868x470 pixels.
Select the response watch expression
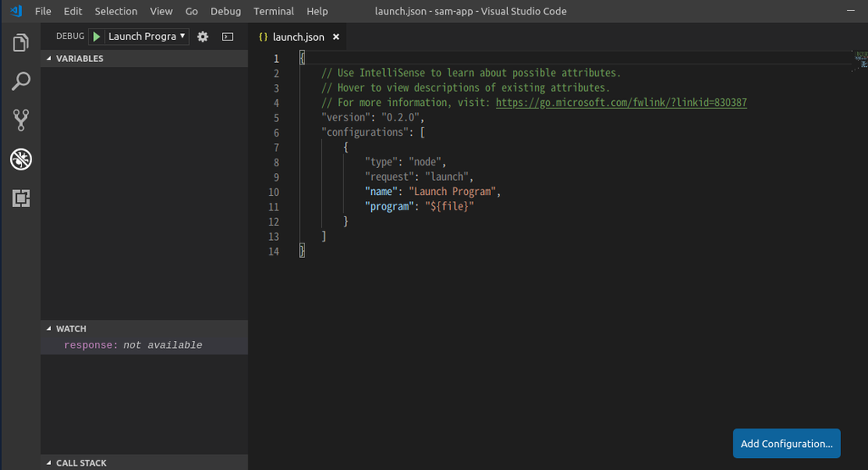tap(144, 344)
